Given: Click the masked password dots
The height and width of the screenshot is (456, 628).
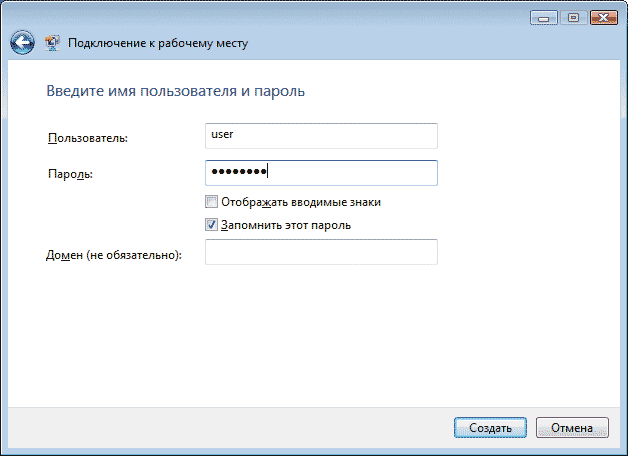Looking at the screenshot, I should [238, 173].
